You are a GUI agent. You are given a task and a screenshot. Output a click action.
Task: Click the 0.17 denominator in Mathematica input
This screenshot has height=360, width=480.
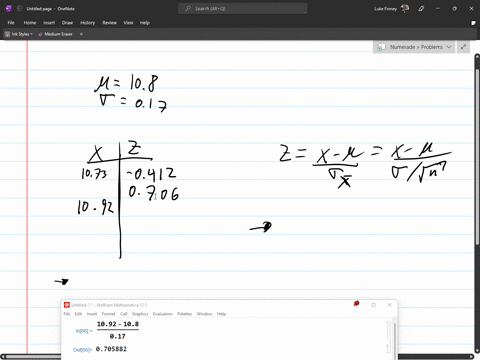(118, 336)
